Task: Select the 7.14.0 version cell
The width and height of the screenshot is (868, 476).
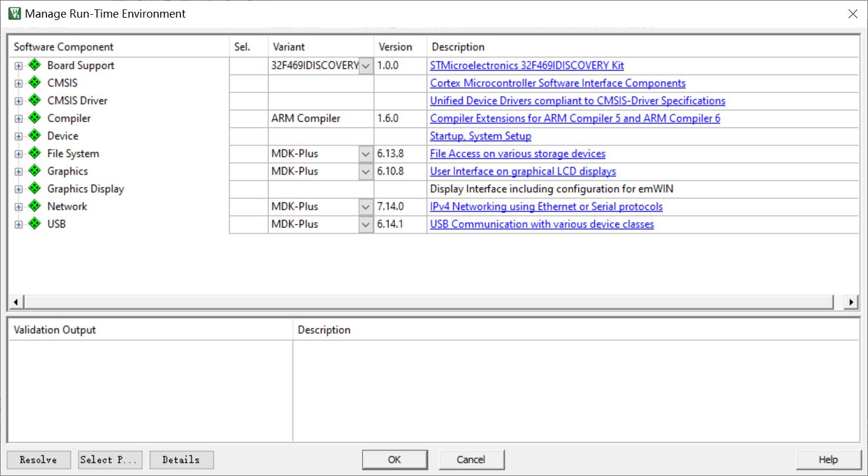Action: click(400, 206)
